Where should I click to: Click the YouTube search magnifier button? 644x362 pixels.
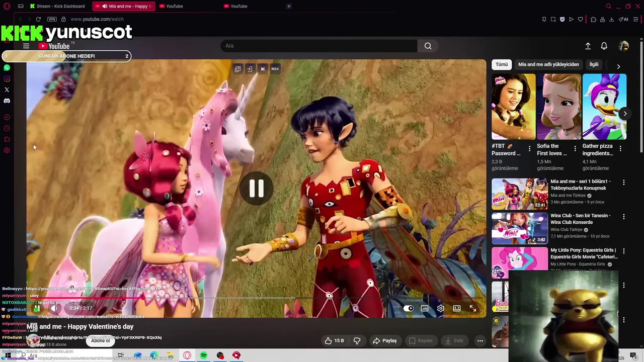(428, 46)
